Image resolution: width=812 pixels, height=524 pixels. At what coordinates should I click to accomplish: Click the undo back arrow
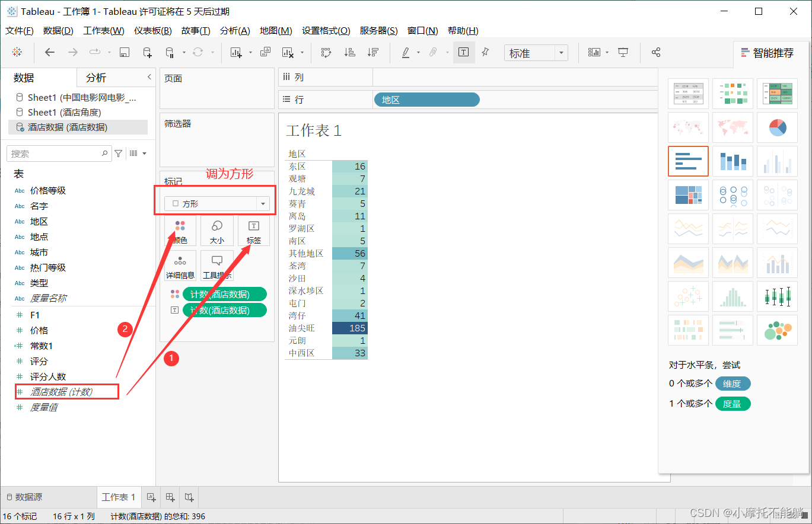(x=50, y=52)
